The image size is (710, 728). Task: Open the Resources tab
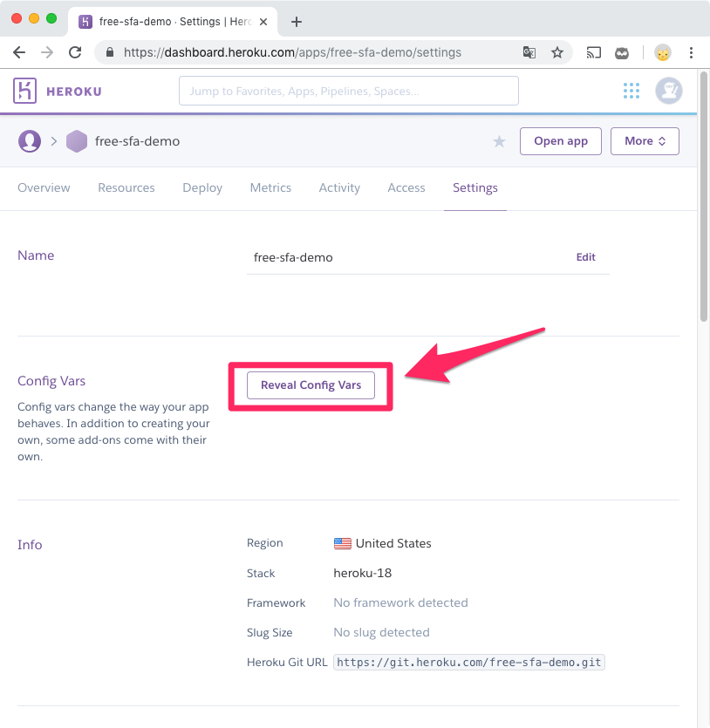[x=126, y=187]
